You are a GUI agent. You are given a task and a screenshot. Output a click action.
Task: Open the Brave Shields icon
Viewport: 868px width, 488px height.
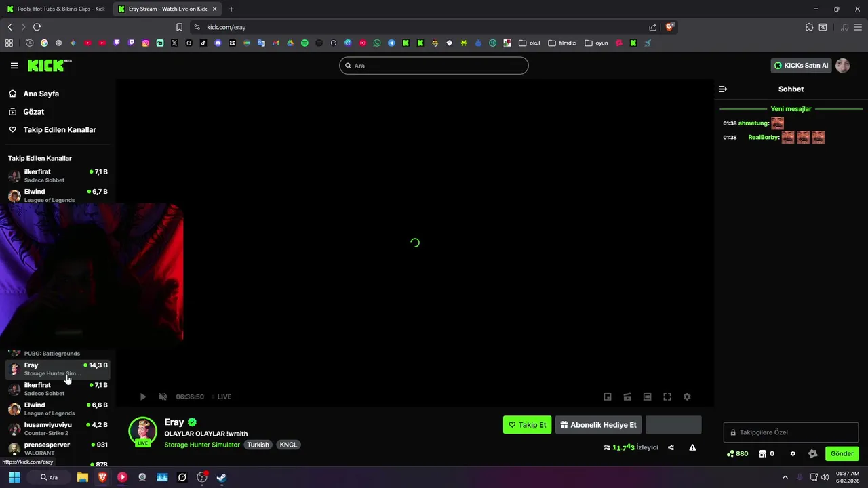[x=669, y=27]
